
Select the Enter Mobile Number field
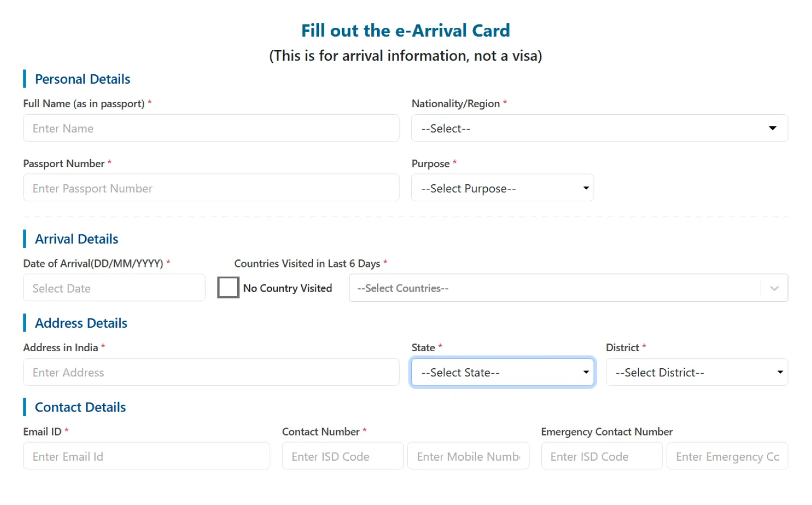coord(468,456)
